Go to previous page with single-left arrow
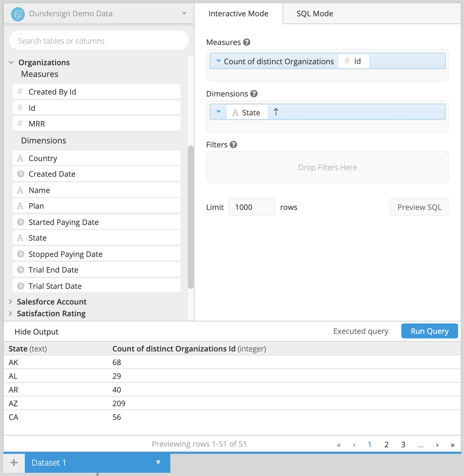Image resolution: width=464 pixels, height=476 pixels. click(354, 445)
